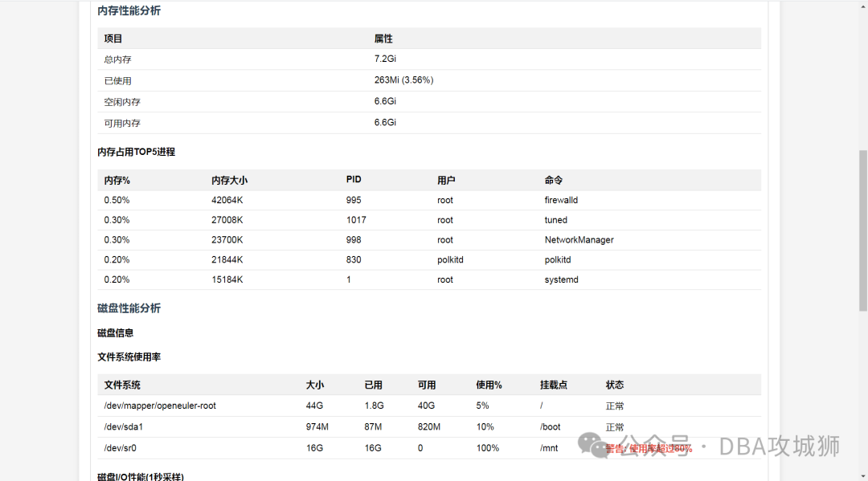The width and height of the screenshot is (868, 481).
Task: Select the 内存性能分析 section heading
Action: click(x=129, y=10)
